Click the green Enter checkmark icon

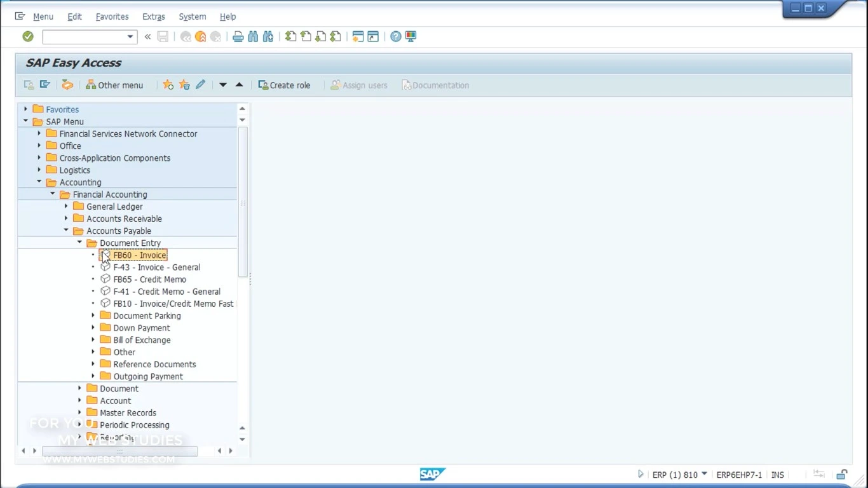point(27,37)
